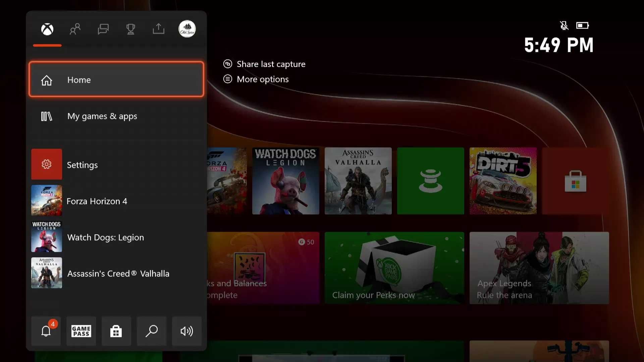
Task: Launch Watch Dogs: Legion from recent list
Action: click(x=116, y=237)
